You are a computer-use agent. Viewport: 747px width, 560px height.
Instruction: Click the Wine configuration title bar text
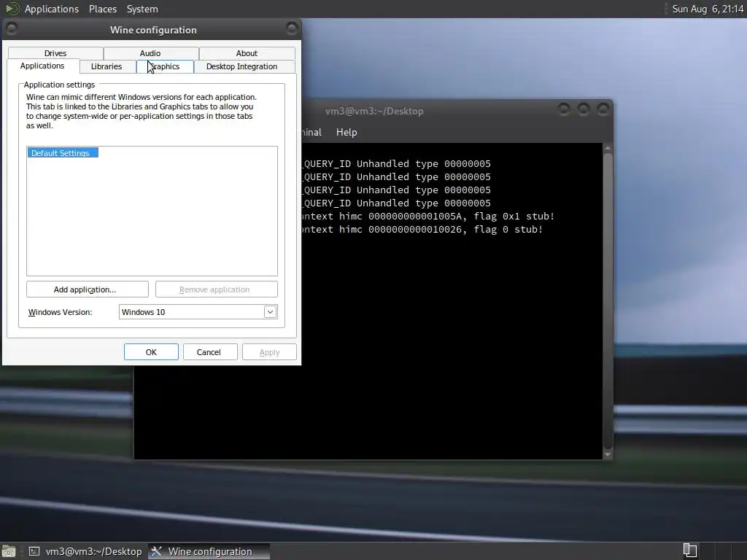coord(153,30)
